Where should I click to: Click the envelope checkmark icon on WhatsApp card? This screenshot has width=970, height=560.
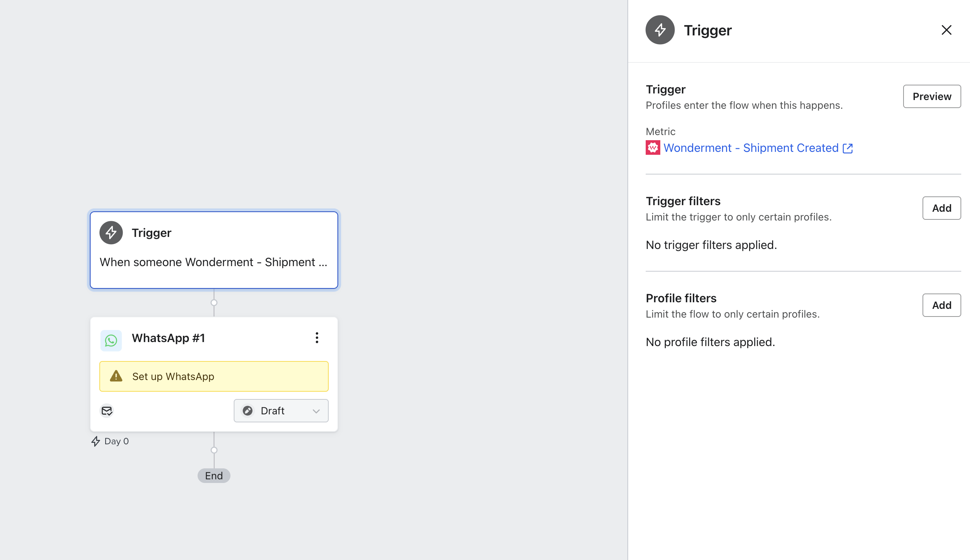point(107,411)
